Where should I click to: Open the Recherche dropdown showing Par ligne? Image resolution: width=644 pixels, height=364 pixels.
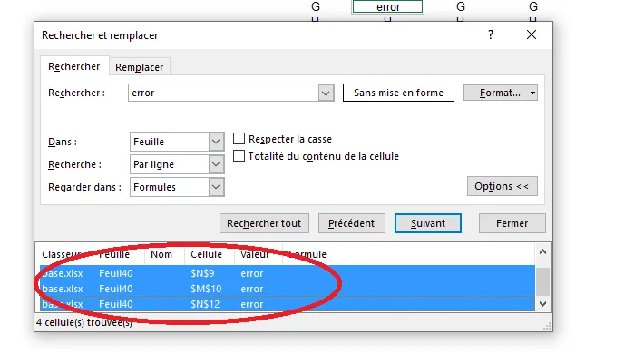click(177, 164)
